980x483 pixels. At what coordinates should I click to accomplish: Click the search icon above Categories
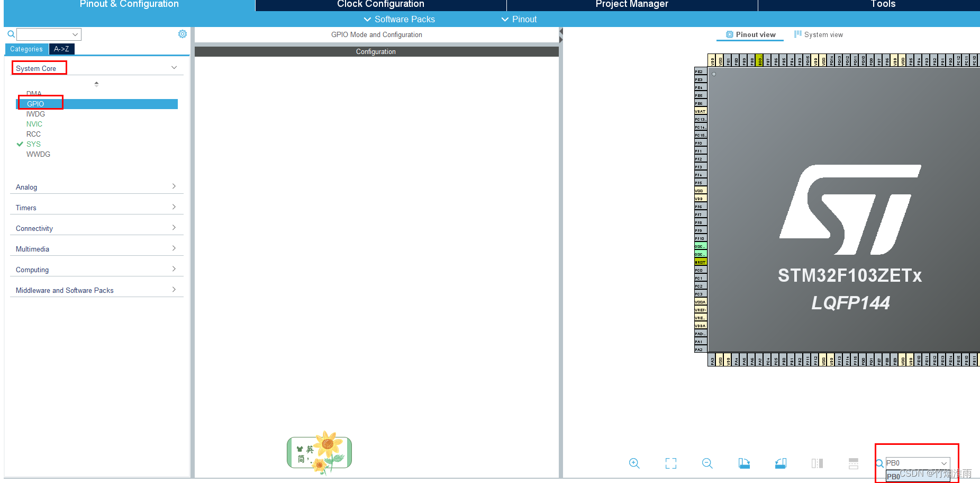pyautogui.click(x=11, y=34)
